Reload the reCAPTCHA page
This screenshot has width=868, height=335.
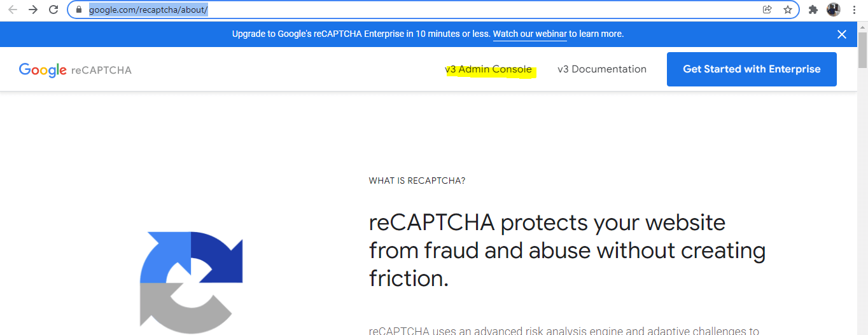click(53, 10)
